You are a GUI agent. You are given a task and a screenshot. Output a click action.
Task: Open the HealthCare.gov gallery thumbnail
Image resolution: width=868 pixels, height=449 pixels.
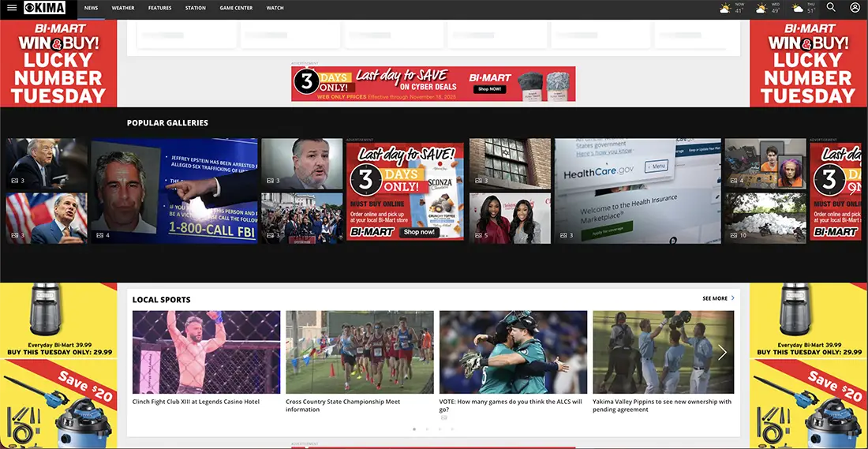click(x=638, y=191)
